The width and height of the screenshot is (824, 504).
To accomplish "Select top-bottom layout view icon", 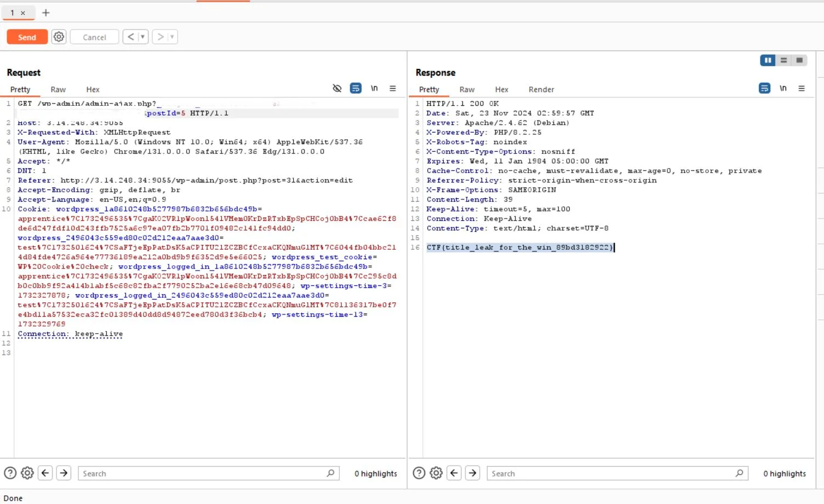I will tap(783, 60).
